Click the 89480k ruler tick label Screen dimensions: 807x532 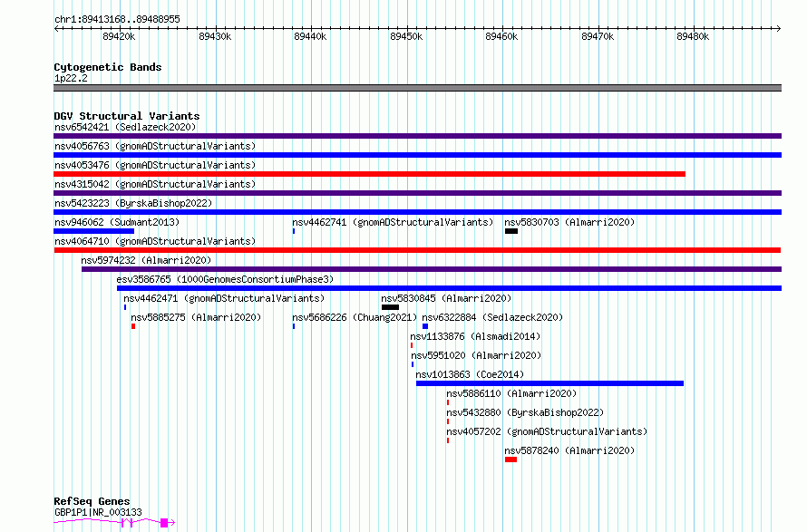(x=693, y=37)
